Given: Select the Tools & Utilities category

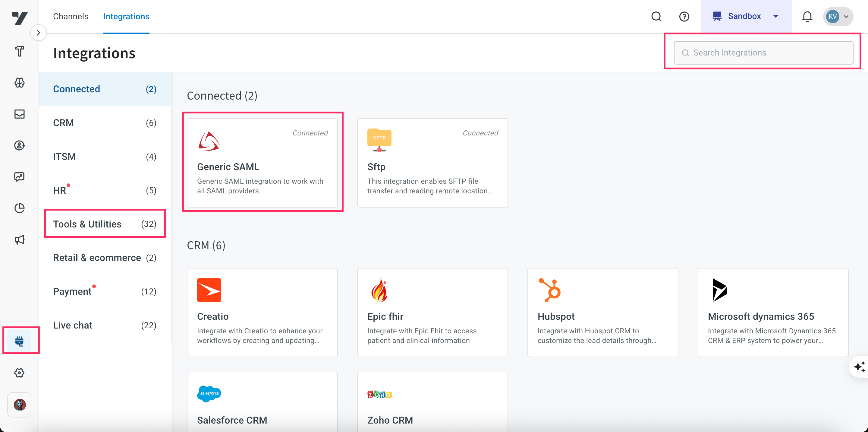Looking at the screenshot, I should [x=105, y=224].
